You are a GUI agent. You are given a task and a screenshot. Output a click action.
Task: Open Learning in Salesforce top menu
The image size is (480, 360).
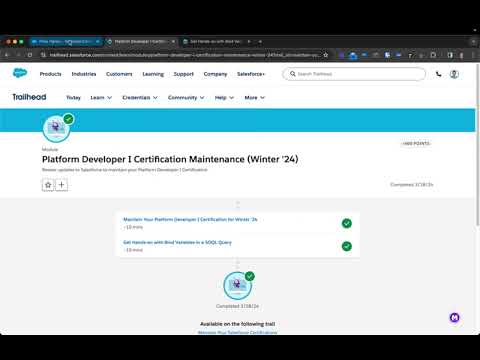[153, 74]
